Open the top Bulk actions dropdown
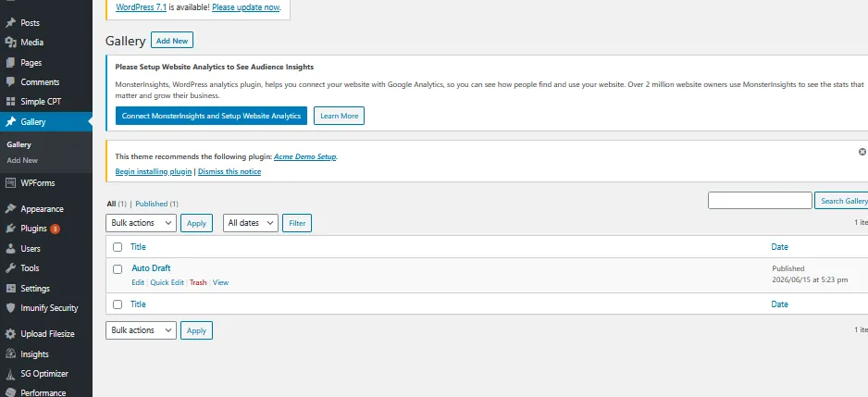 tap(141, 223)
